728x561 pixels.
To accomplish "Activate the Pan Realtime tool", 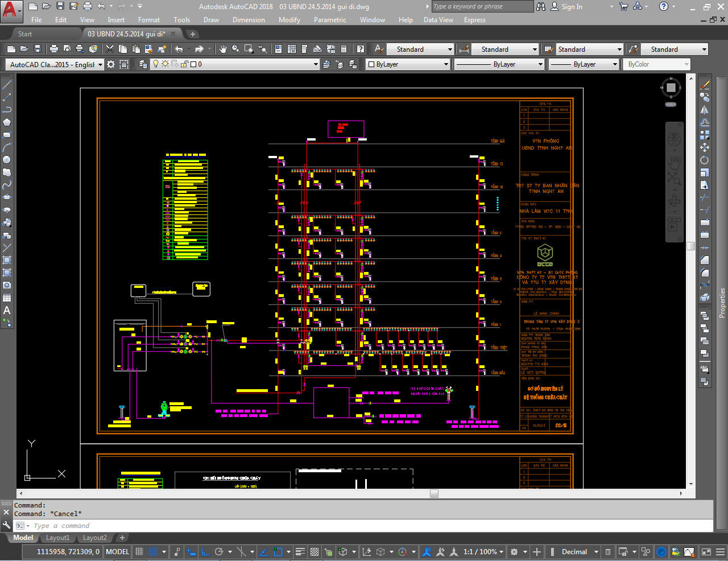I will [223, 49].
